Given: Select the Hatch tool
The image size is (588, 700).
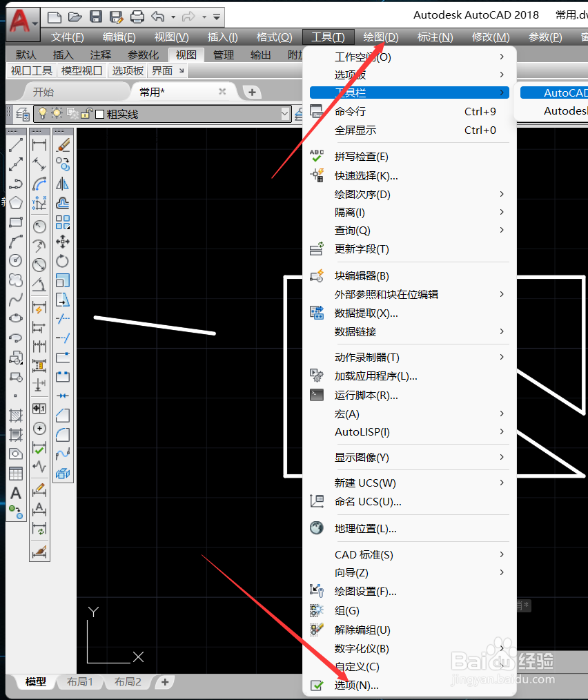Looking at the screenshot, I should [x=15, y=416].
